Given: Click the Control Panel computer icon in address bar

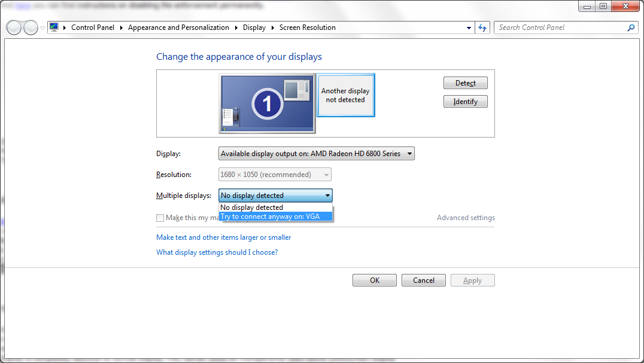Looking at the screenshot, I should (x=54, y=27).
